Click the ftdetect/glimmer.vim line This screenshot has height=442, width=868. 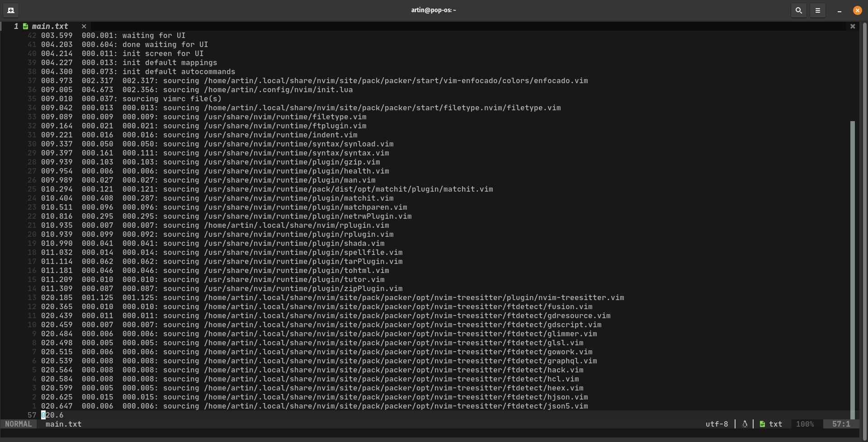pos(319,334)
